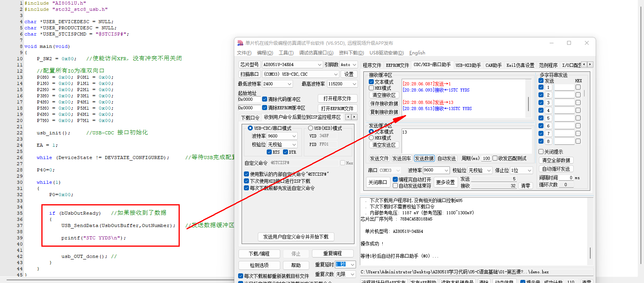Uncheck 每次下载前都先发送自定义命令 checkbox
The image size is (644, 283).
(246, 188)
